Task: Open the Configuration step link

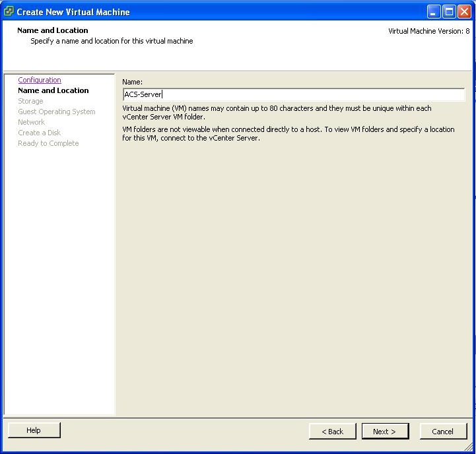Action: pyautogui.click(x=40, y=80)
